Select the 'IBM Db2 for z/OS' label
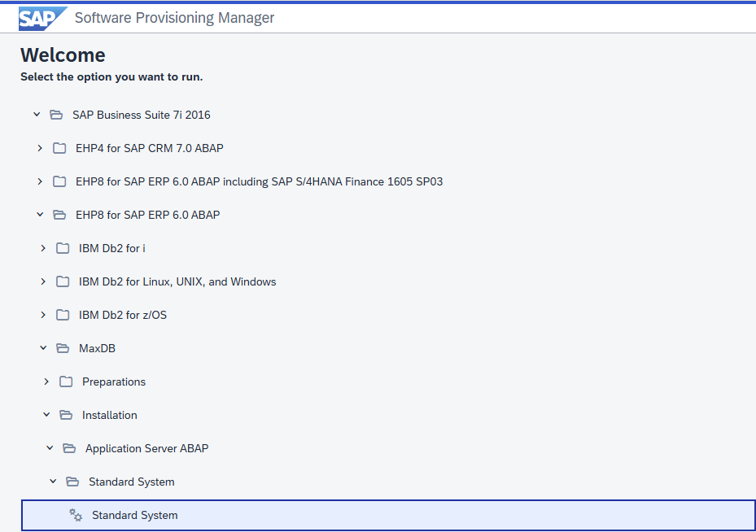The height and width of the screenshot is (532, 756). tap(123, 315)
